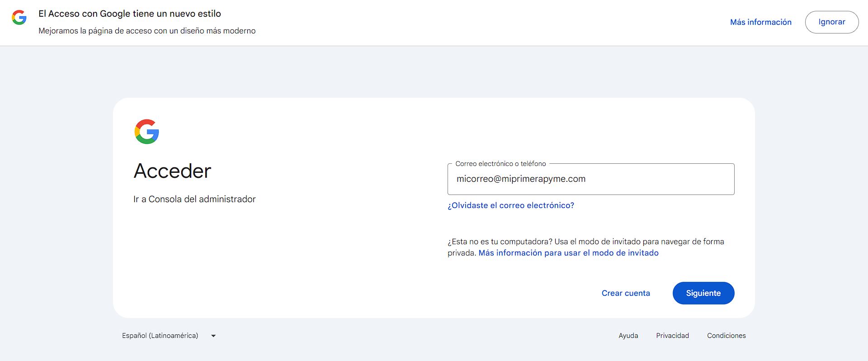The width and height of the screenshot is (868, 361).
Task: Continue with the Siguiente button
Action: pos(703,293)
